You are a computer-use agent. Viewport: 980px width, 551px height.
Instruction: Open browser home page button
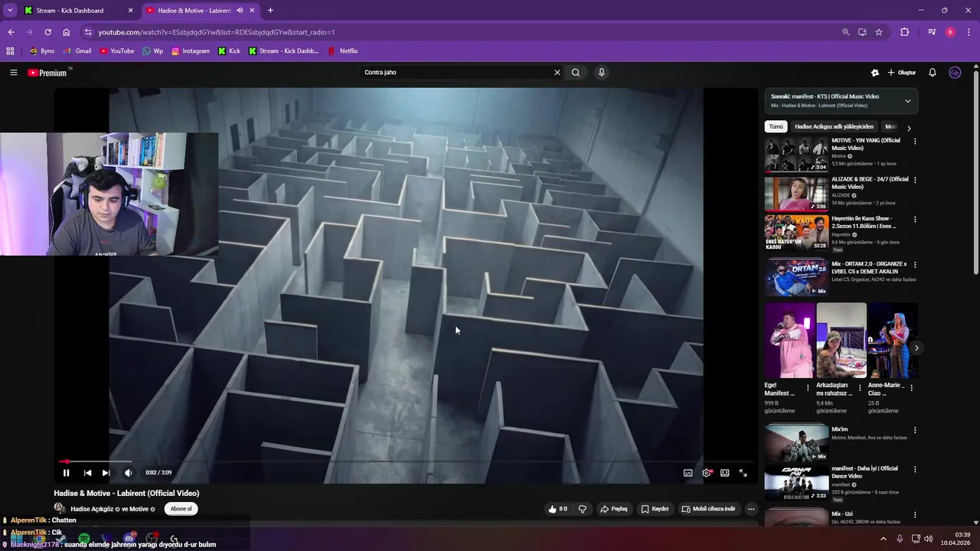(x=67, y=32)
